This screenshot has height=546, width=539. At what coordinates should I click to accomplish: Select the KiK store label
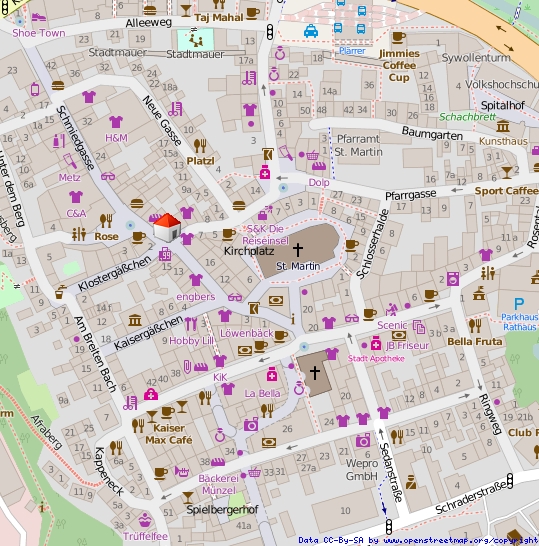tap(220, 377)
